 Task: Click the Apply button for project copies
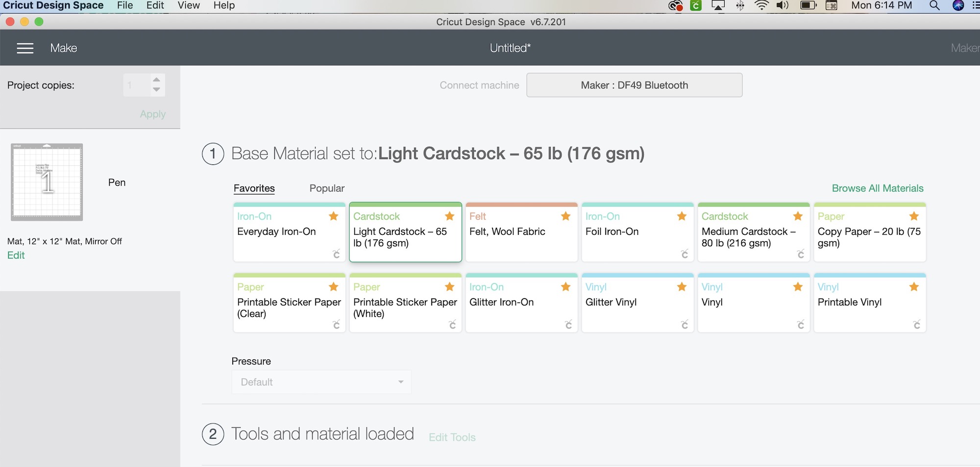coord(153,114)
